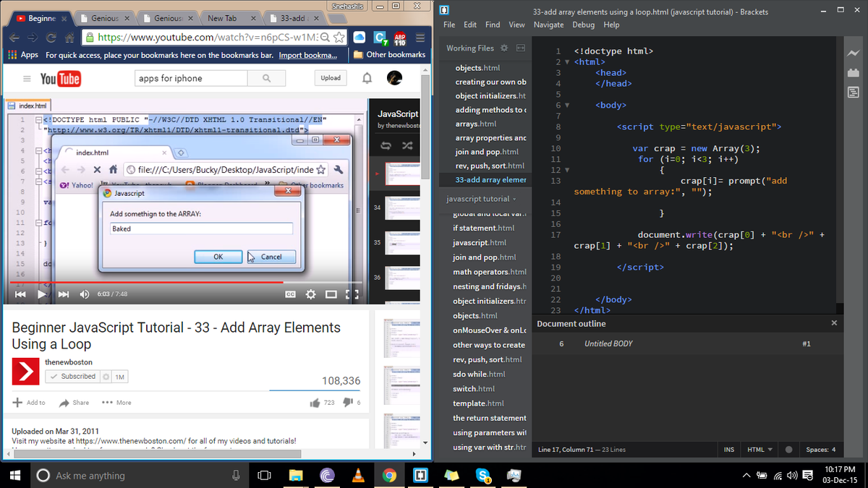Close the Document outline panel
Screen dimensions: 868x488
[834, 323]
